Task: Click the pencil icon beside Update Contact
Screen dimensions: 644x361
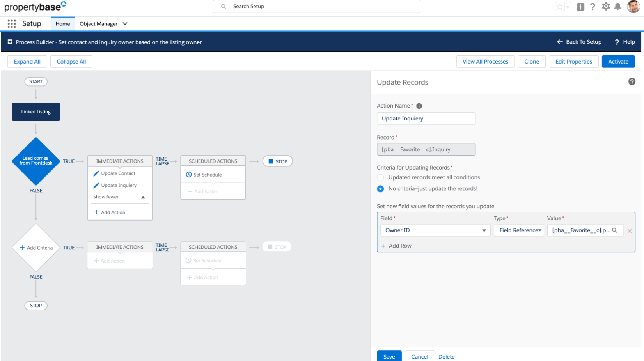Action: (96, 173)
